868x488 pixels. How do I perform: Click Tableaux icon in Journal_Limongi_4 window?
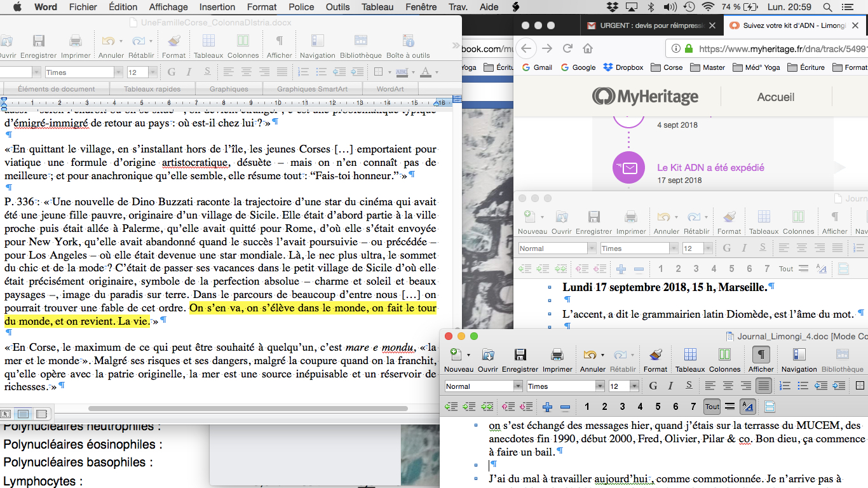point(689,355)
